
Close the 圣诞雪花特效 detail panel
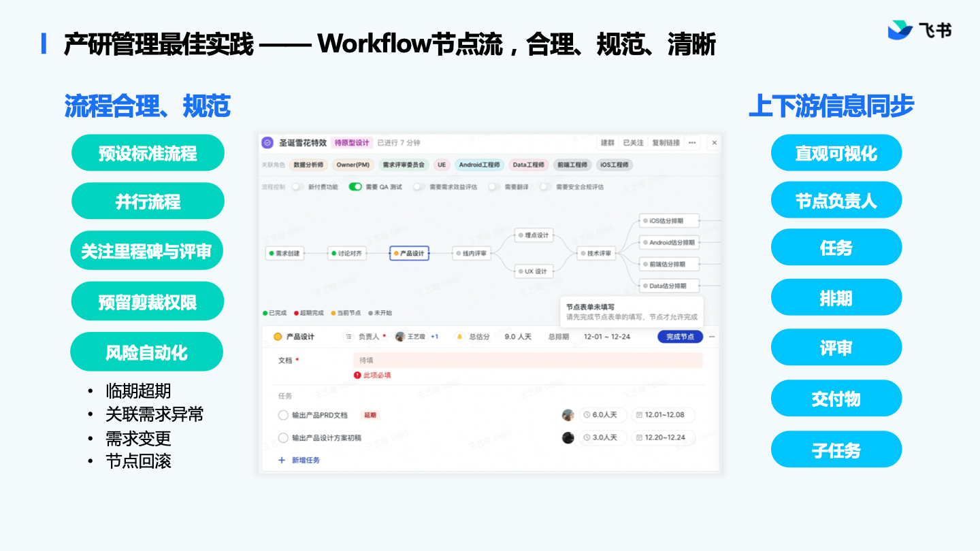point(714,143)
